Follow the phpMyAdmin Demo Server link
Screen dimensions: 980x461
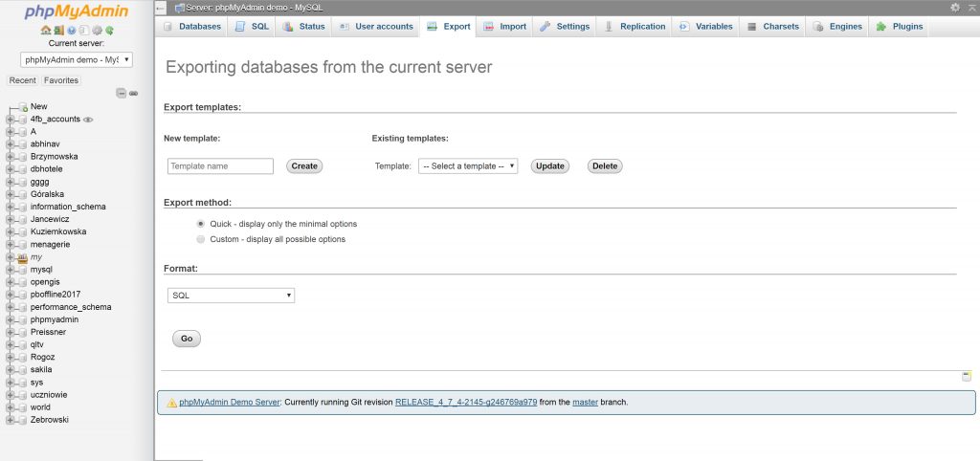[230, 403]
